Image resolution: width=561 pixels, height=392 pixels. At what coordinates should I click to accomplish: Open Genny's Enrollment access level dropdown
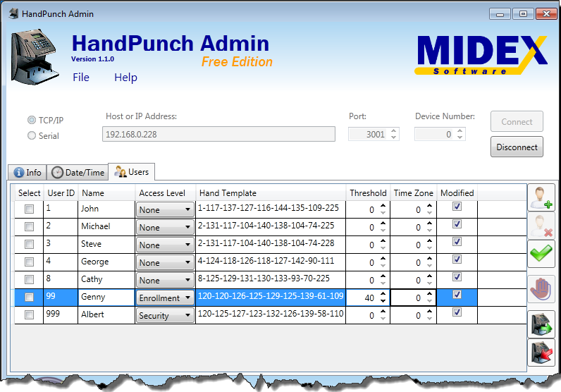point(165,298)
